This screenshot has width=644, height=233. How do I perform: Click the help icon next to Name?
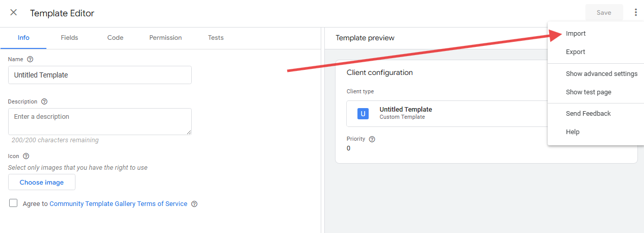[x=30, y=59]
